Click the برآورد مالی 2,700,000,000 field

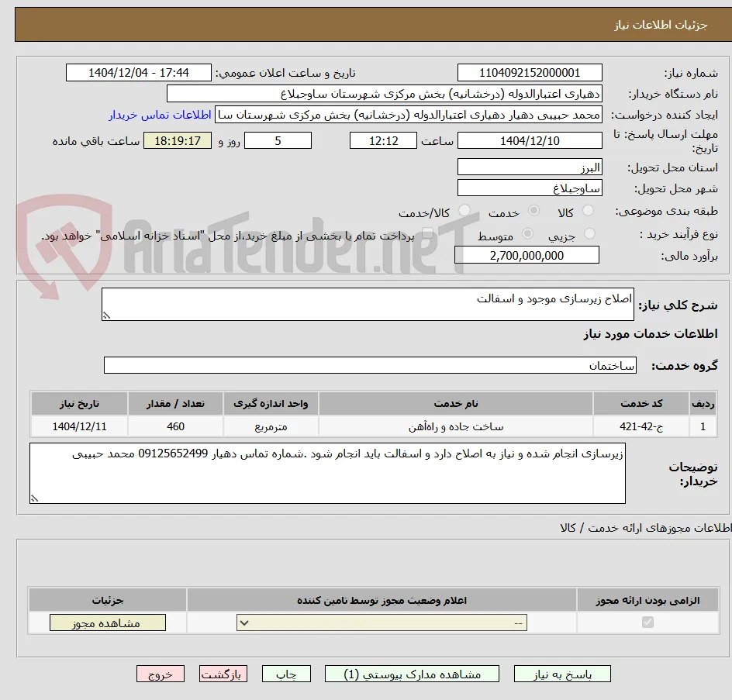[x=527, y=255]
